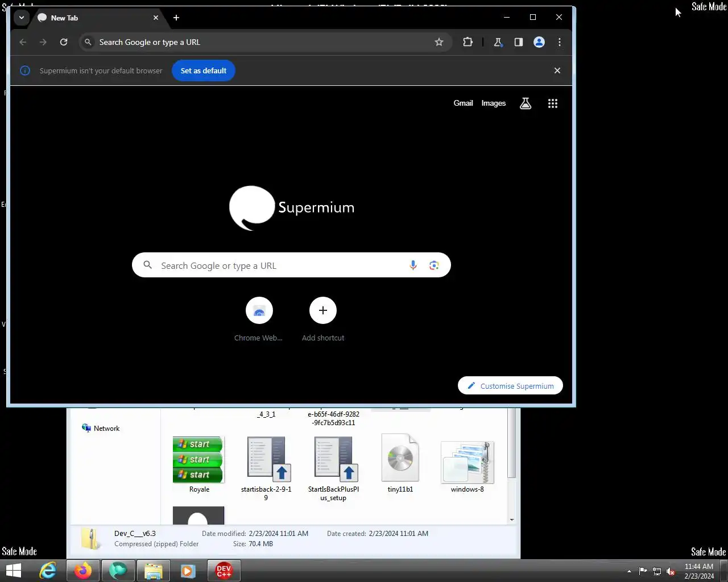This screenshot has height=582, width=728.
Task: Open the Windows Start button
Action: [13, 571]
